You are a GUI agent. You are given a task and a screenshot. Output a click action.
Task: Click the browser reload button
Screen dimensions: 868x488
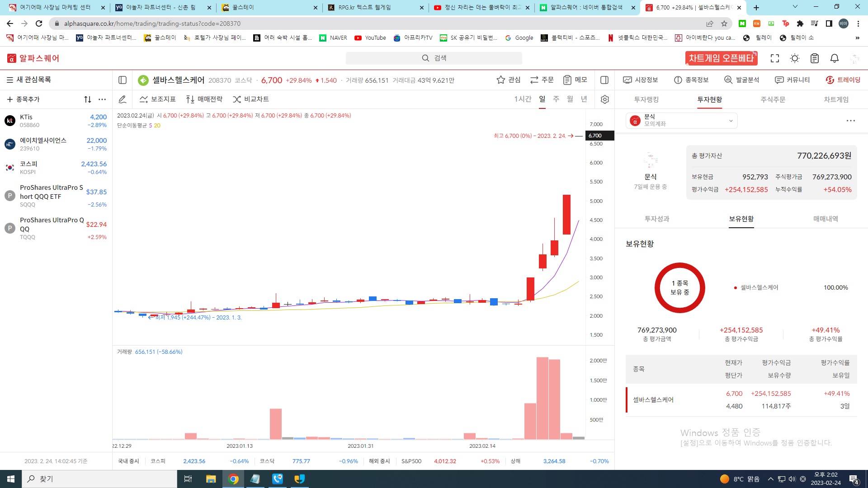click(x=39, y=23)
